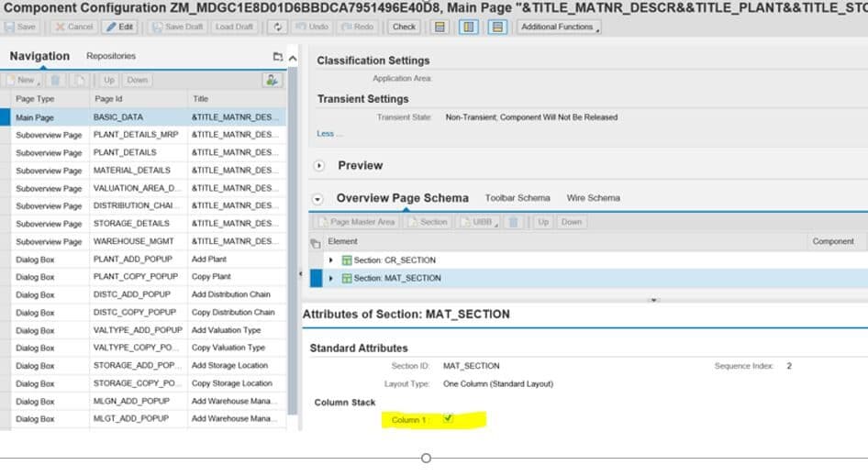Open the Wire Schema tab
Screen dimensions: 868x476
point(593,198)
